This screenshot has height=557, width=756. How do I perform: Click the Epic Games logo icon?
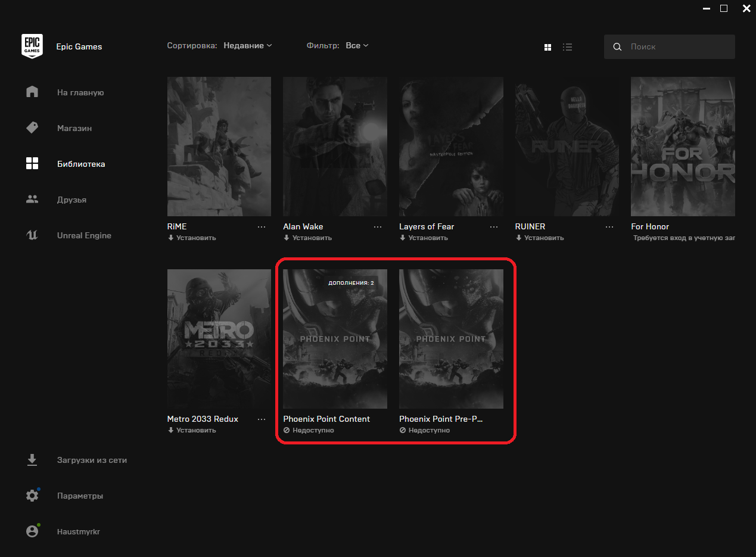tap(32, 46)
